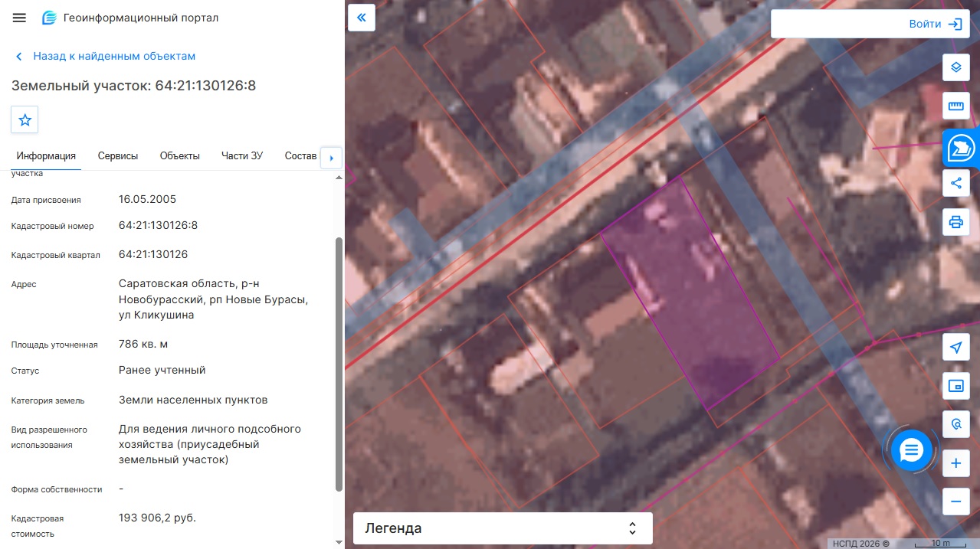Show more tabs with the right arrow
This screenshot has height=549, width=980.
[331, 157]
